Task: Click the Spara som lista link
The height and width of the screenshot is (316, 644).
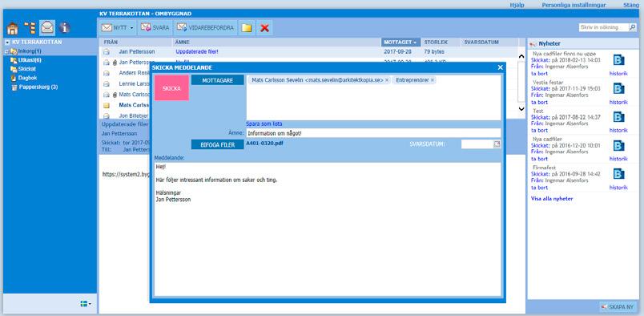Action: point(264,124)
